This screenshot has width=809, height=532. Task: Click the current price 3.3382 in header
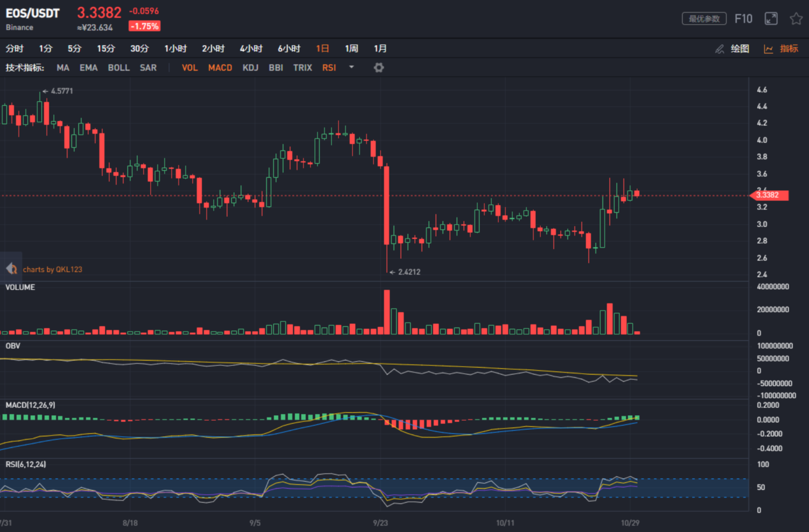pos(99,13)
